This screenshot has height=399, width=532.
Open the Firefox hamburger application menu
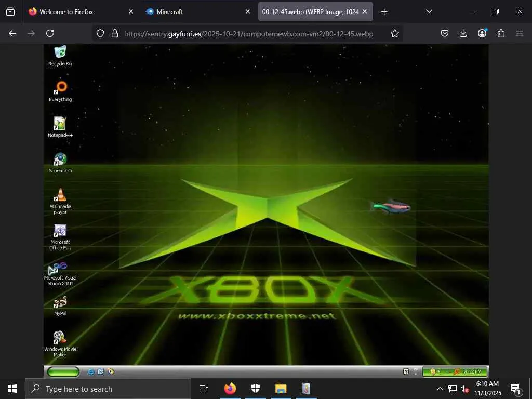[520, 33]
